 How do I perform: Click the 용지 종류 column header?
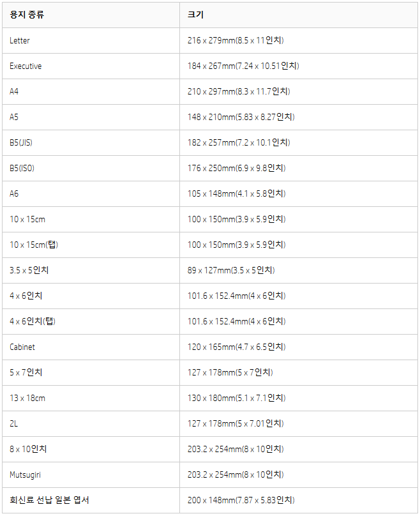click(27, 15)
